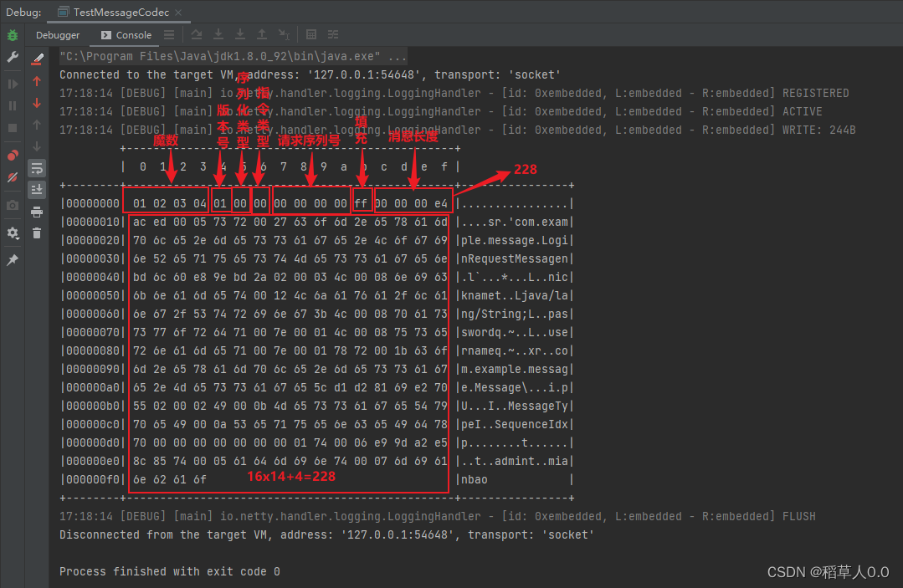Click ASCII text 'ple.message.Logi'
The image size is (903, 588).
click(x=515, y=241)
